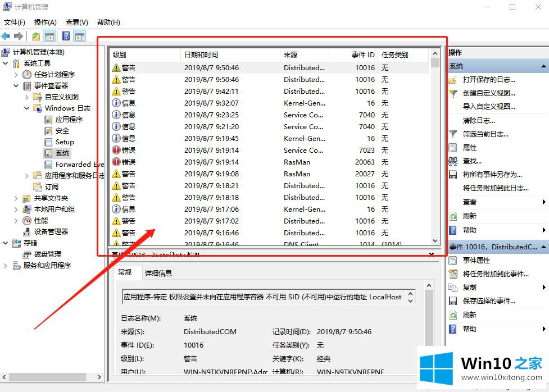Open the 操作(A) menu

[45, 22]
